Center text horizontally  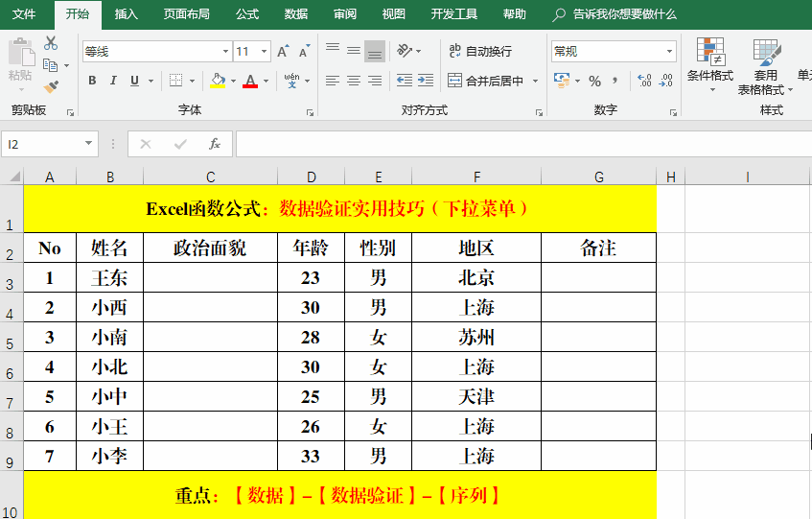click(354, 81)
